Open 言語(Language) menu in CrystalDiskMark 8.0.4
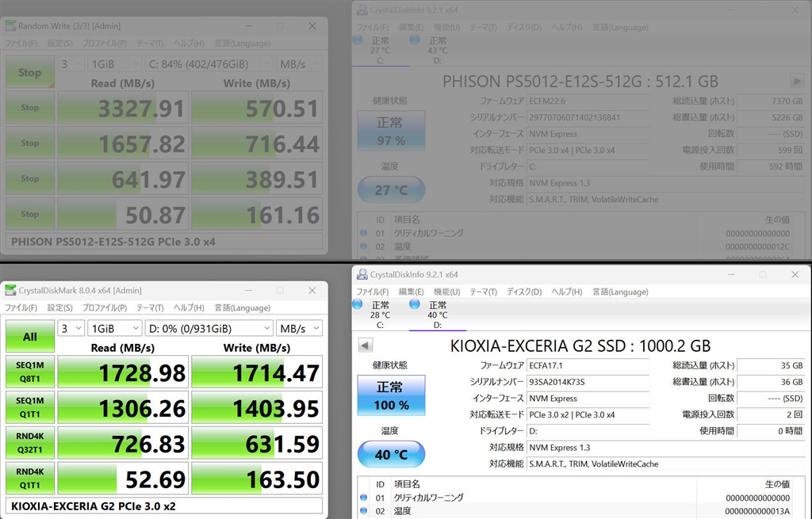812x519 pixels. tap(243, 308)
